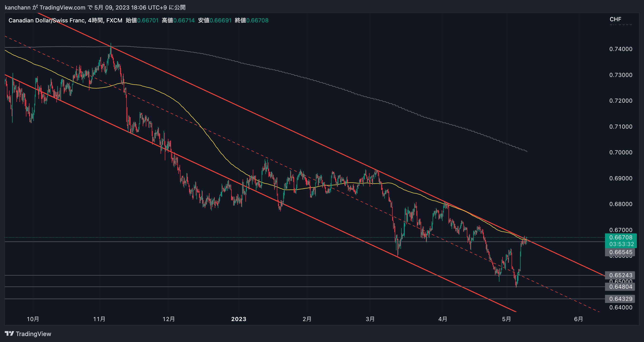The image size is (644, 342).
Task: Click the 0.74000 price axis label
Action: tap(621, 49)
